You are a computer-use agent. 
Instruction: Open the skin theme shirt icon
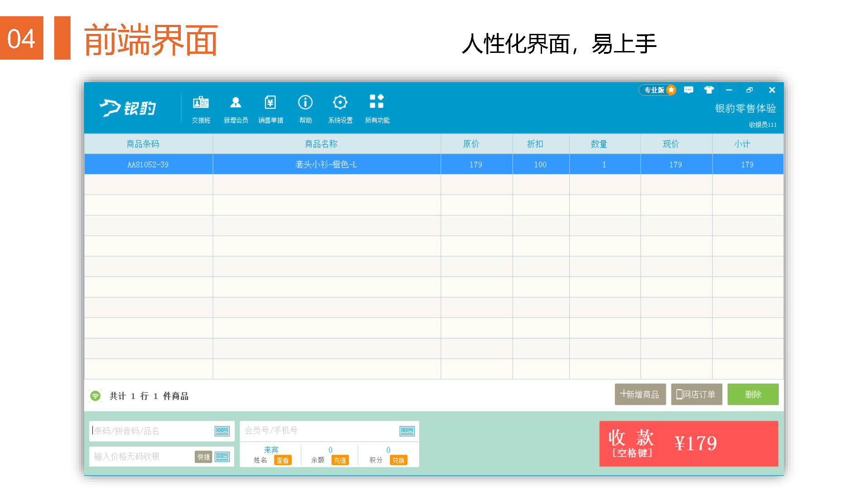708,90
